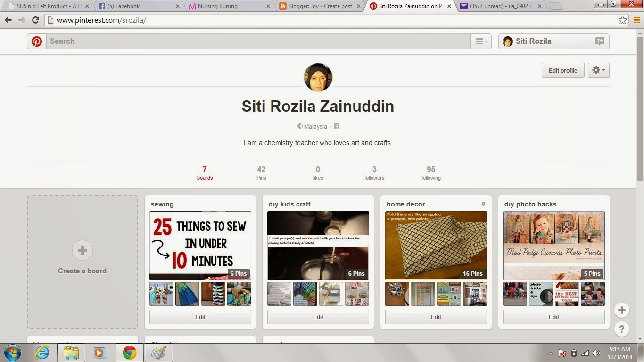Click the browser back arrow
This screenshot has height=362, width=644.
[x=8, y=20]
